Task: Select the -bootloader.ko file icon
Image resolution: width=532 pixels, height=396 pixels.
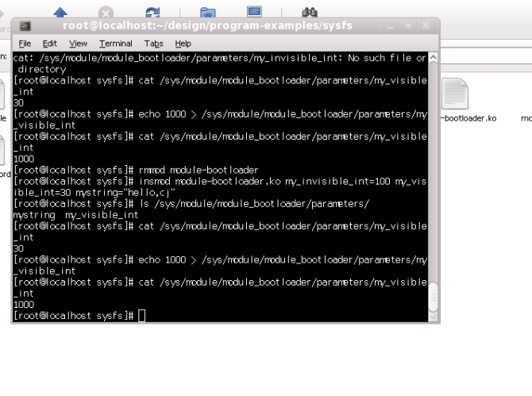Action: coord(455,94)
